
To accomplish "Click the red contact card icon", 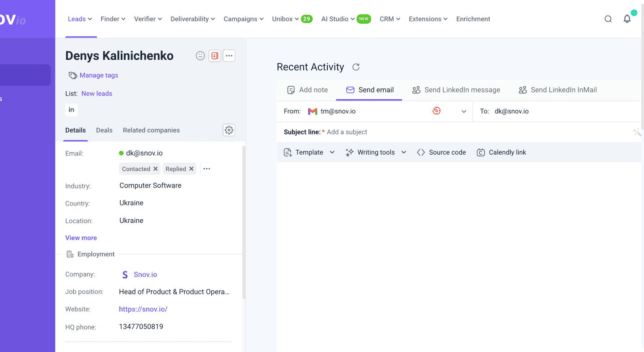I will [x=215, y=56].
